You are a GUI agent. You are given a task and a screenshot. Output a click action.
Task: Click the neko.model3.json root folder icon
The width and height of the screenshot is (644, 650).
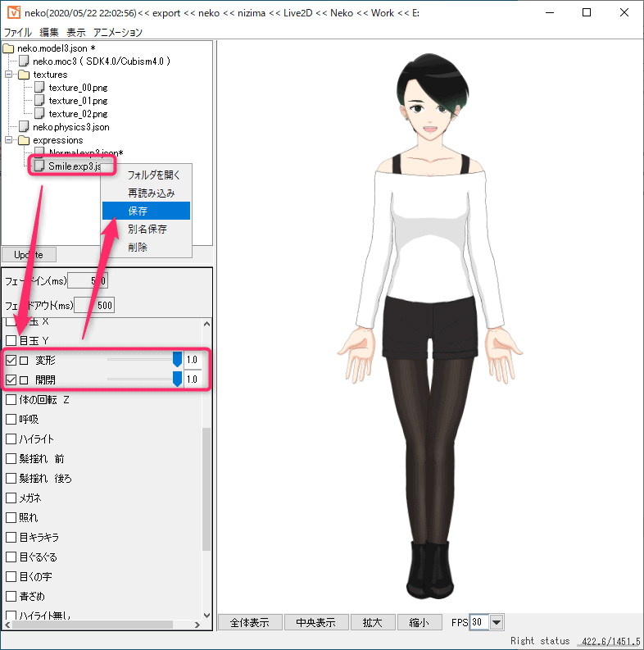9,48
